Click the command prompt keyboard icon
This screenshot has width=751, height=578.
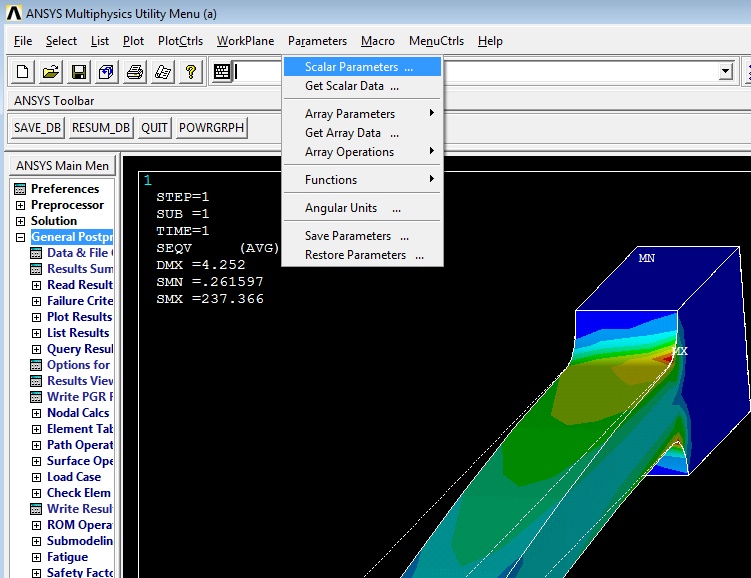pos(222,72)
